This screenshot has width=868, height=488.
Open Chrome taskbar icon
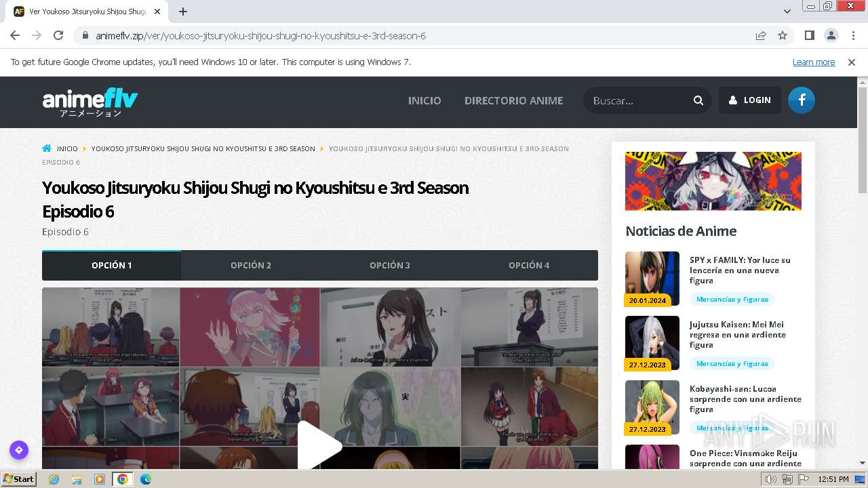click(123, 479)
